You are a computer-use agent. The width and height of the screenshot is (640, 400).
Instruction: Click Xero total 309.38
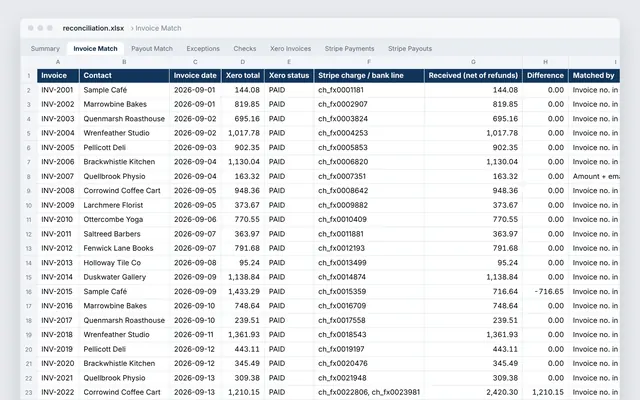pyautogui.click(x=243, y=378)
